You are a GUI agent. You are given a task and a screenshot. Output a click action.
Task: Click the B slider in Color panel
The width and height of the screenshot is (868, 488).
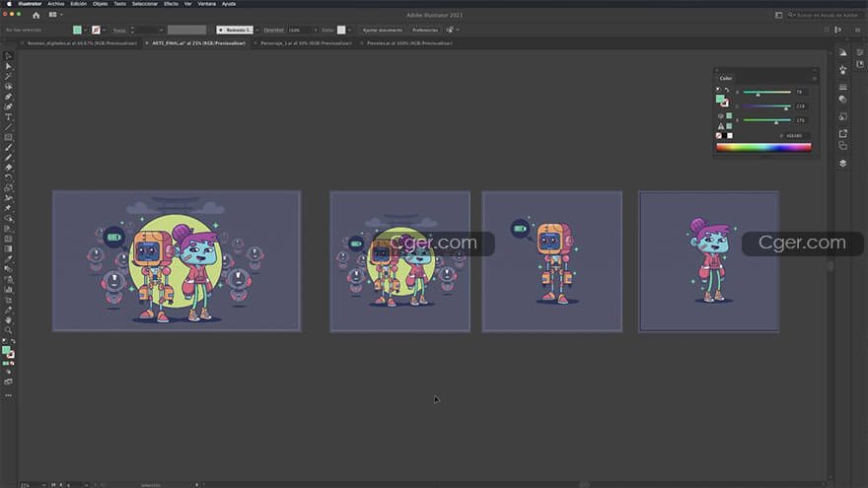coord(766,120)
